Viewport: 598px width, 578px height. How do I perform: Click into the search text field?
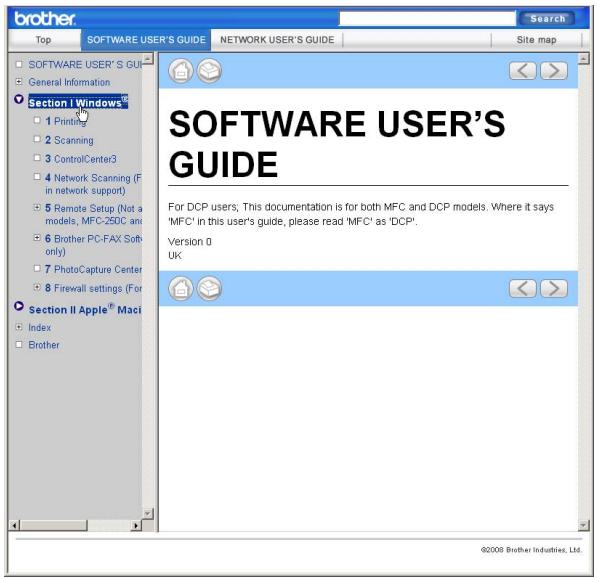point(427,19)
